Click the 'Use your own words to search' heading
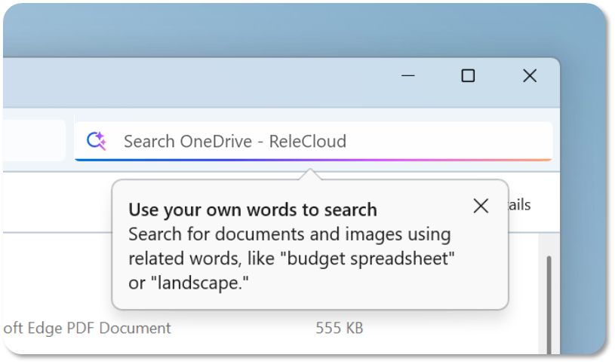The height and width of the screenshot is (364, 615). tap(252, 210)
